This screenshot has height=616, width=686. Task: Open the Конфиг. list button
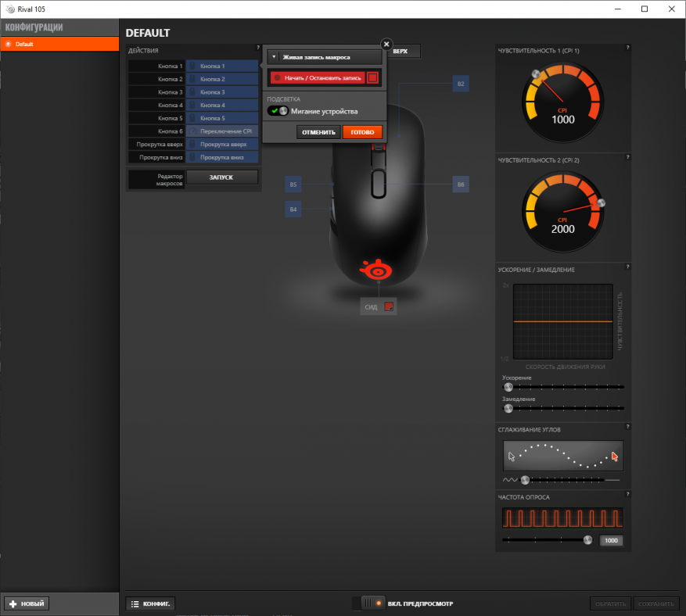tap(150, 603)
